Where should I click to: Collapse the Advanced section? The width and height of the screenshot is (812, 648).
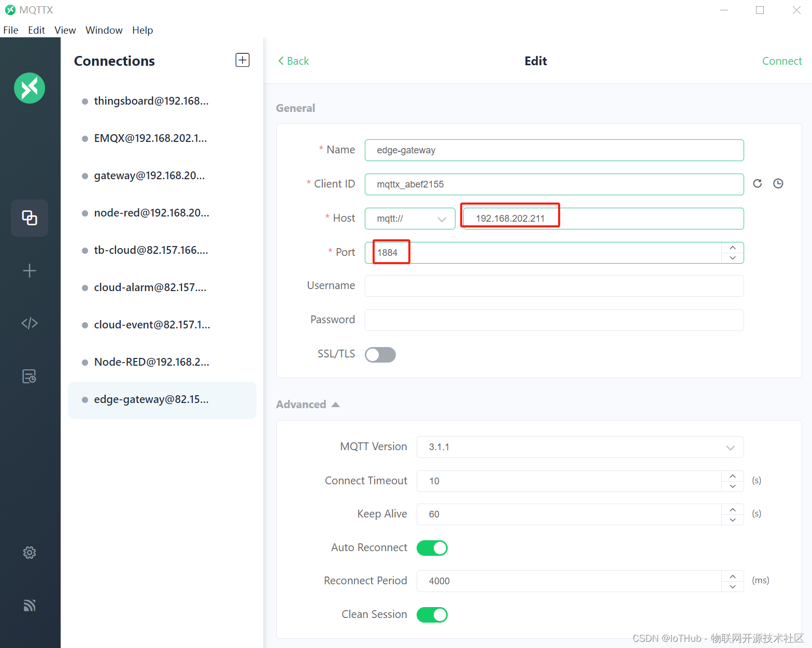pyautogui.click(x=308, y=405)
